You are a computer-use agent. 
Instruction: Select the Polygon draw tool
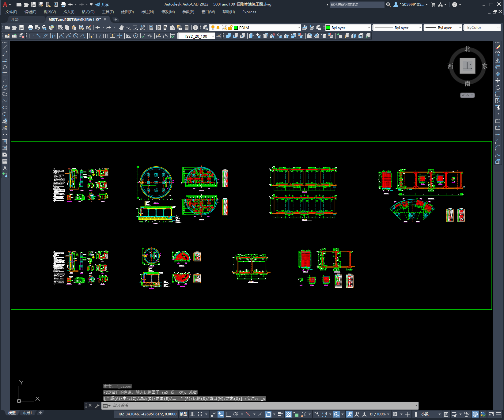(x=5, y=67)
